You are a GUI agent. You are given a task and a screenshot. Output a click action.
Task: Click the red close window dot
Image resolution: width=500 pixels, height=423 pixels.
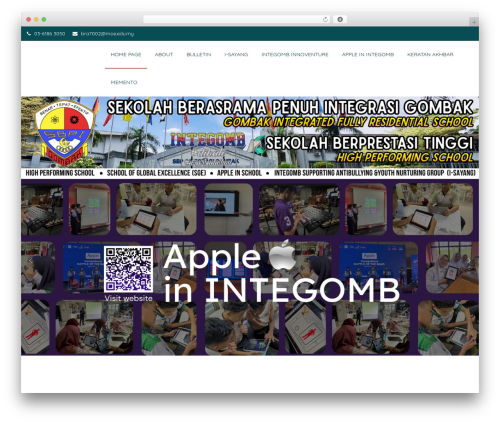[x=29, y=19]
